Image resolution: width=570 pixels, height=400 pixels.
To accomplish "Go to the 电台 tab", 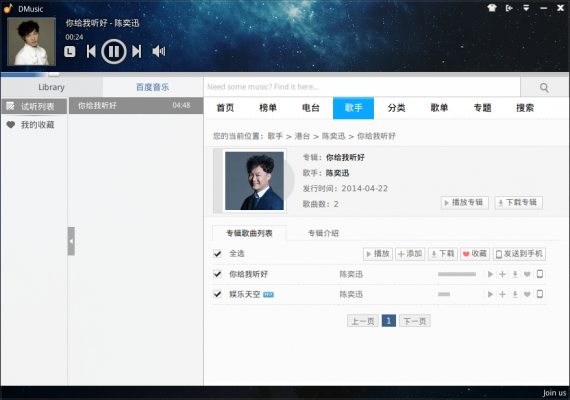I will pos(311,108).
